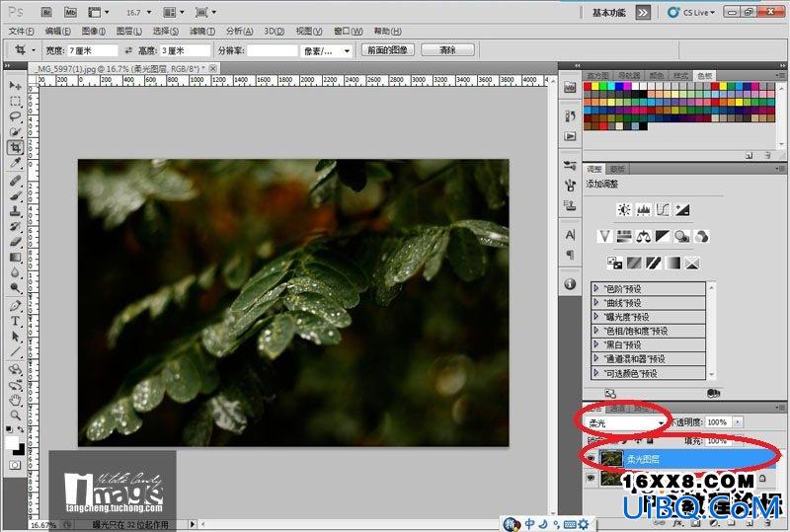The image size is (790, 532).
Task: Switch to the 导航器 tab
Action: [x=629, y=76]
